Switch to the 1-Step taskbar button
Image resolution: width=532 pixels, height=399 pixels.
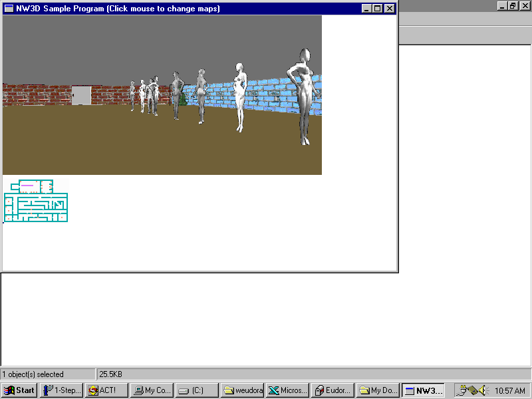[61, 390]
